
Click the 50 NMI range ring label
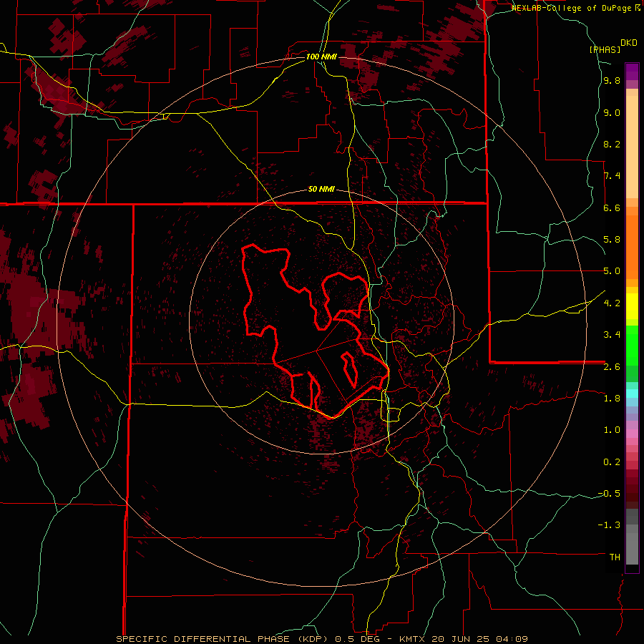coord(321,190)
